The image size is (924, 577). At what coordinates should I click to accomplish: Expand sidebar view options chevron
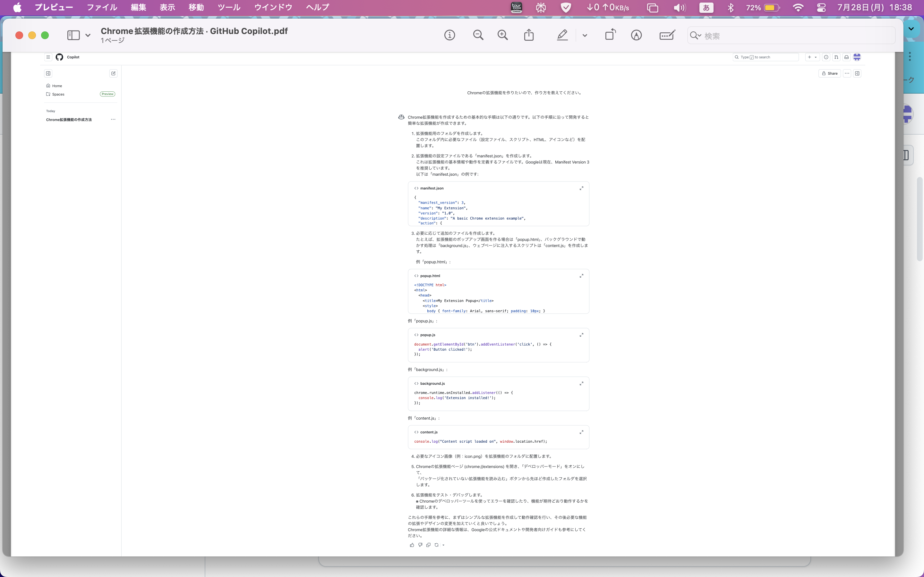tap(88, 36)
